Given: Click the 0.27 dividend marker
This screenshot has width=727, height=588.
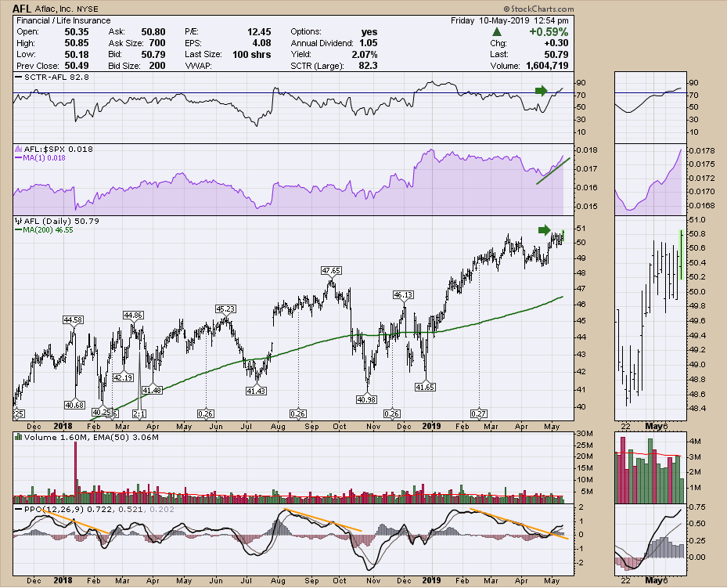Looking at the screenshot, I should tap(478, 413).
